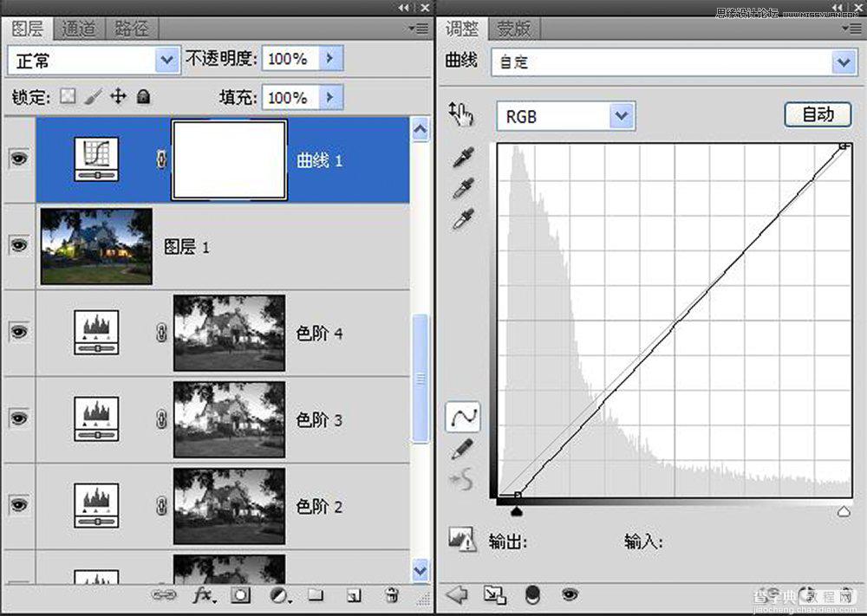Screen dimensions: 867x616
Task: Lock image pixels brush icon
Action: 93,97
